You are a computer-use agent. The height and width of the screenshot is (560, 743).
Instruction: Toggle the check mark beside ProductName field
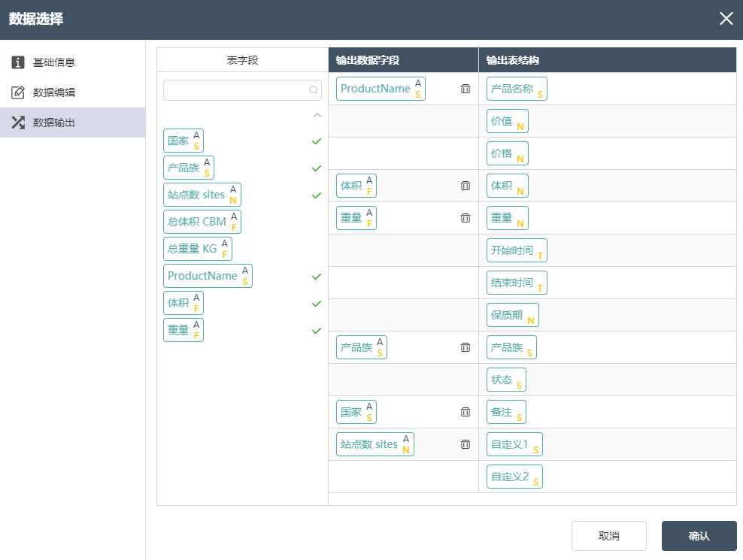click(317, 276)
